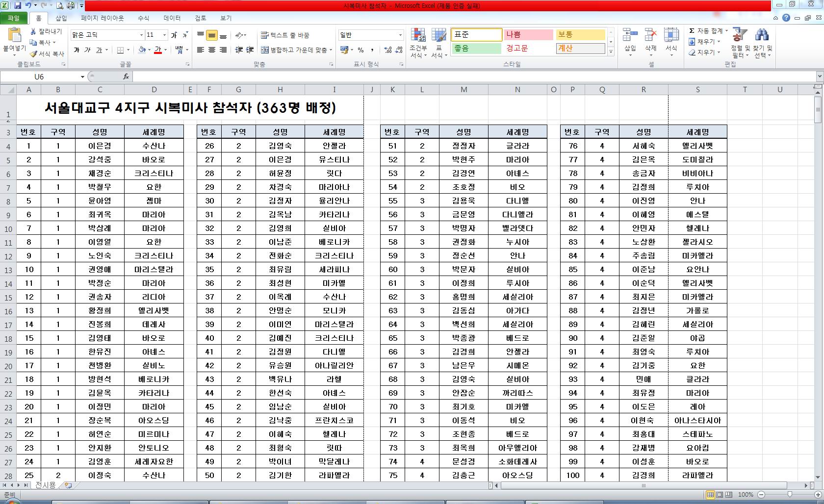824x504 pixels.
Task: Open Find and Select (찾기 및 선택)
Action: (x=763, y=43)
